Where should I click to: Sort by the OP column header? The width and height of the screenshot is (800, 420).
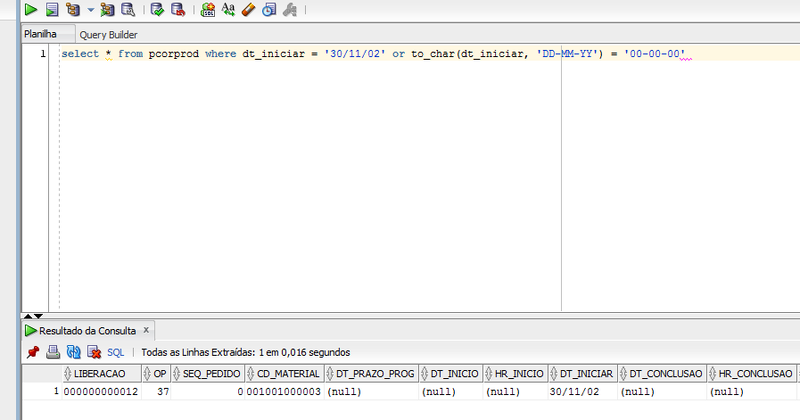(156, 374)
